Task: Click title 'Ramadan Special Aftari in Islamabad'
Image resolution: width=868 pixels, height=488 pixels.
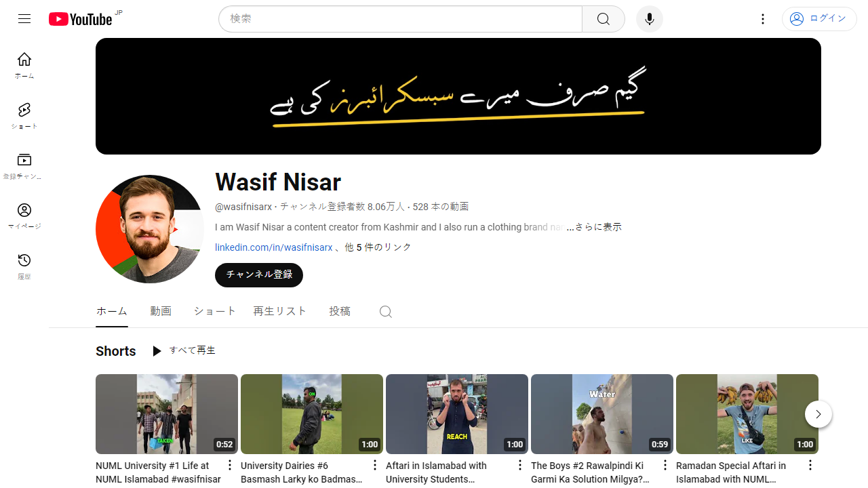Action: (731, 472)
